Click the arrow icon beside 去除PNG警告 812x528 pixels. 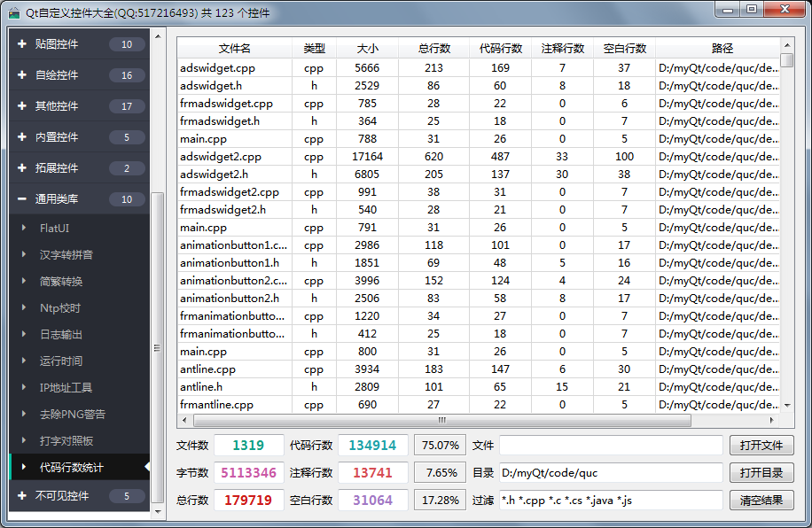point(24,415)
